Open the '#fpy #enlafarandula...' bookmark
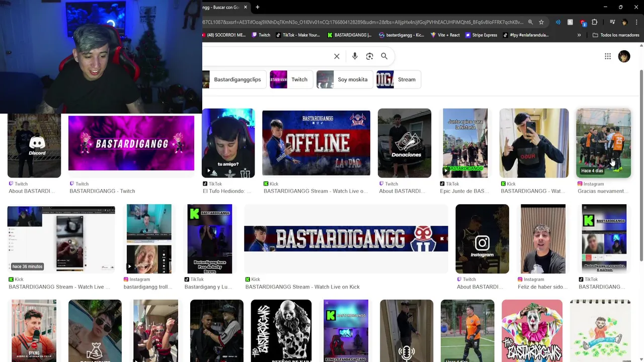 pyautogui.click(x=526, y=35)
